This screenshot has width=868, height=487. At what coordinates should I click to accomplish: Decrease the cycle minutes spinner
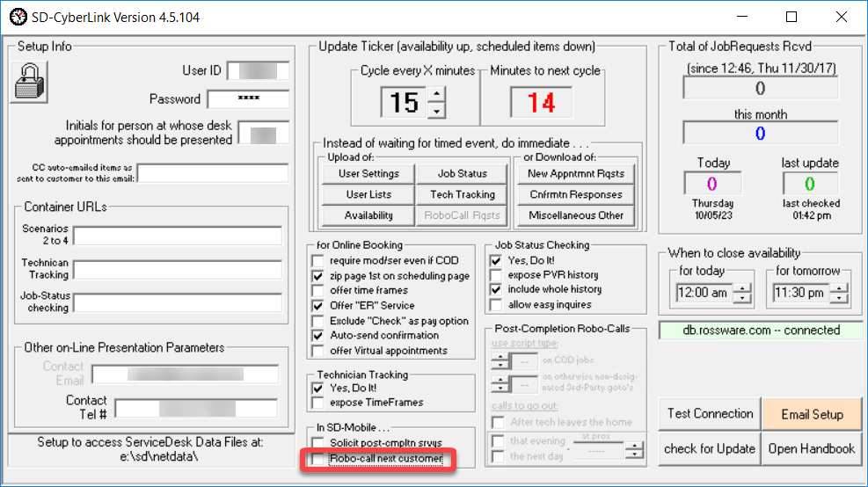437,110
